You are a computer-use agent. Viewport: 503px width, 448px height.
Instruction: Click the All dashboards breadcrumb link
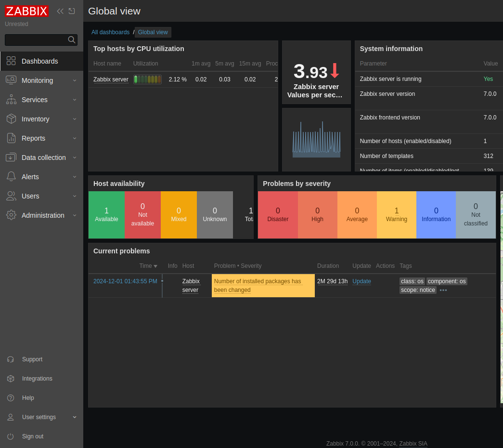point(110,32)
